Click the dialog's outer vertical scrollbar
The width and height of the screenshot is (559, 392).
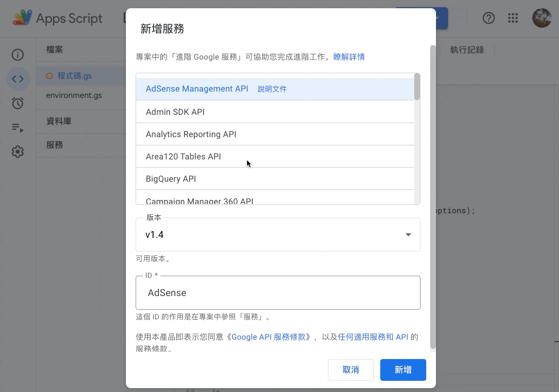click(433, 197)
